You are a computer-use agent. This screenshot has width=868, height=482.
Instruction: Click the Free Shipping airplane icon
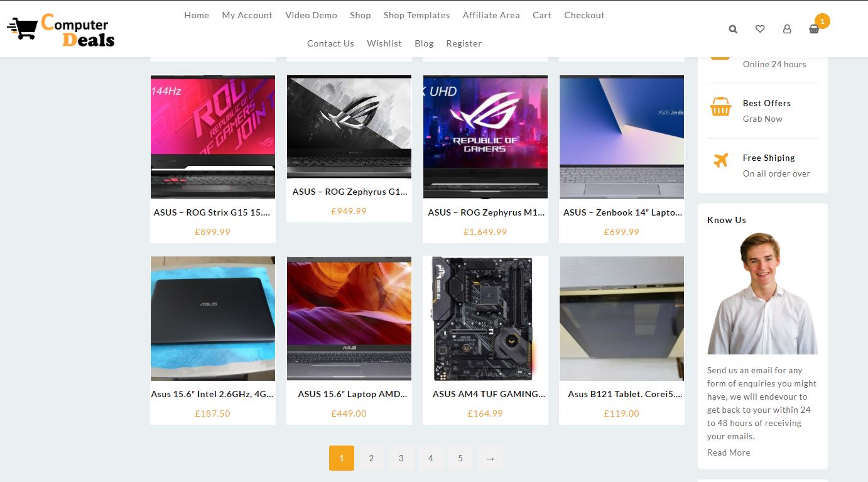tap(720, 160)
